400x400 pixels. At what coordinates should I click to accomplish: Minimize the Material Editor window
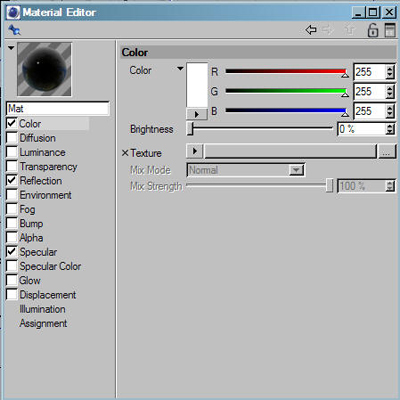tap(358, 13)
